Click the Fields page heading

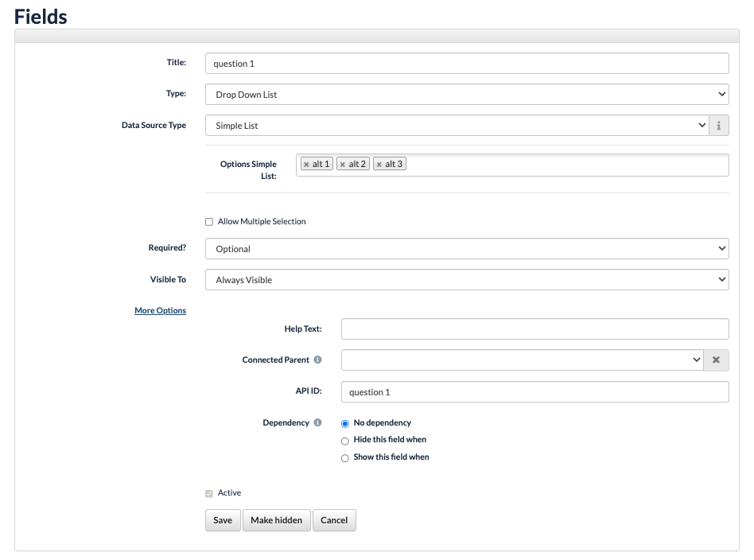pos(41,17)
